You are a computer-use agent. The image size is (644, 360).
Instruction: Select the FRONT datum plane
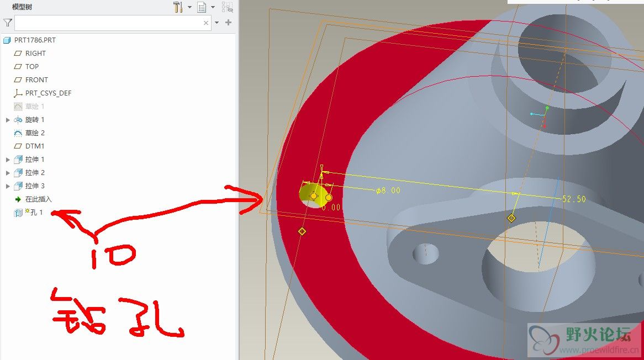[36, 80]
